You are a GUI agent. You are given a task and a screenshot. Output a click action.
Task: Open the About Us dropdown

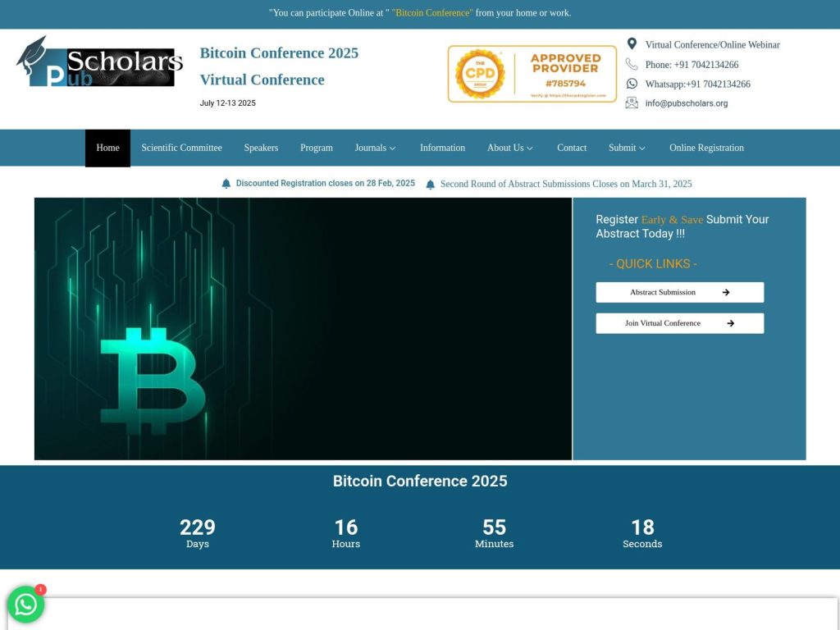(509, 148)
